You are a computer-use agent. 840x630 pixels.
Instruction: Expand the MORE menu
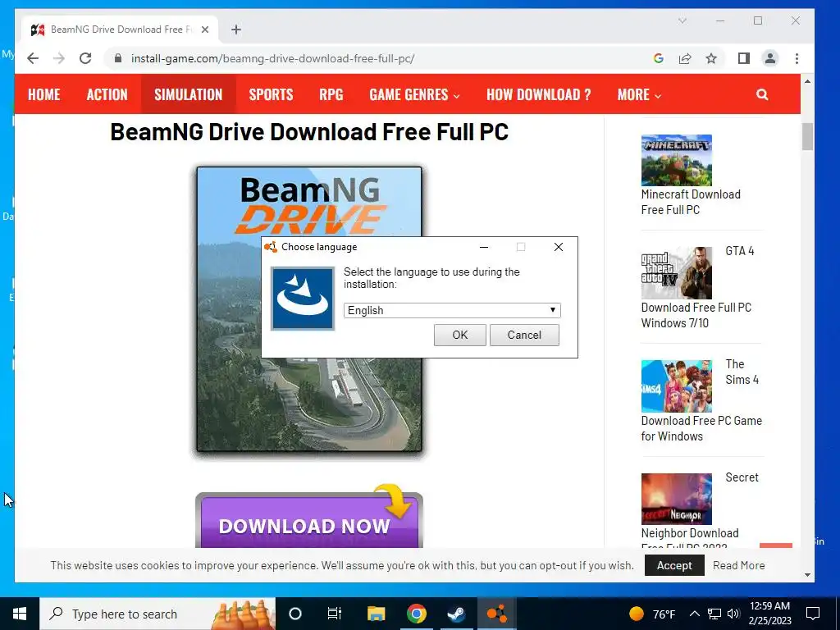pos(639,94)
